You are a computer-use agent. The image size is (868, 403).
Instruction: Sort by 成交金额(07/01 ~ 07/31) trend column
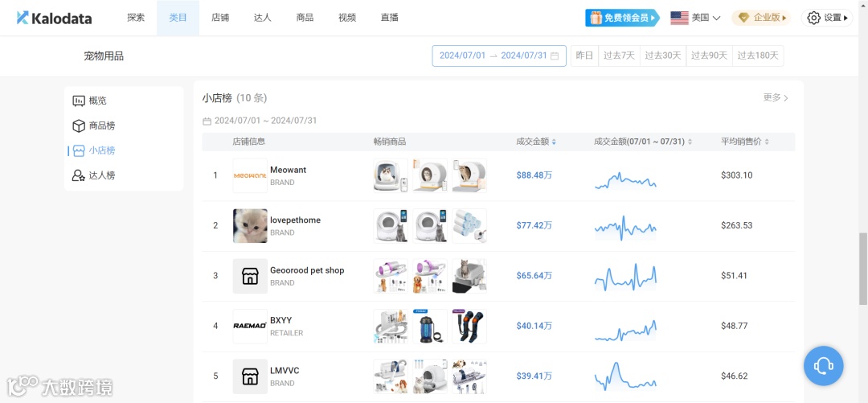click(x=690, y=142)
